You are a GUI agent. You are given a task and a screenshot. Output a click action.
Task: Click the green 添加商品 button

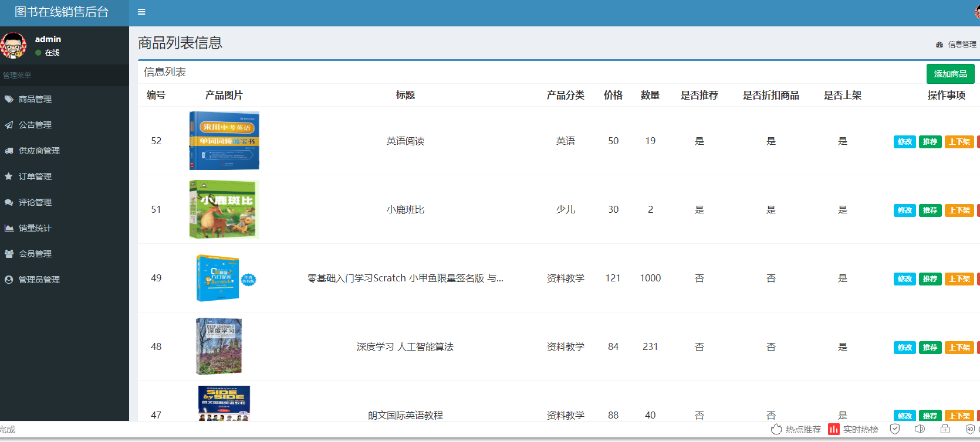(x=950, y=74)
